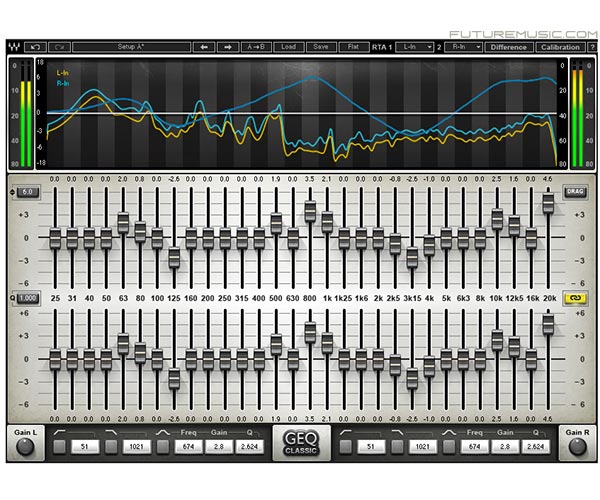
Task: Enable the left channel low-pass filter
Action: (x=111, y=446)
